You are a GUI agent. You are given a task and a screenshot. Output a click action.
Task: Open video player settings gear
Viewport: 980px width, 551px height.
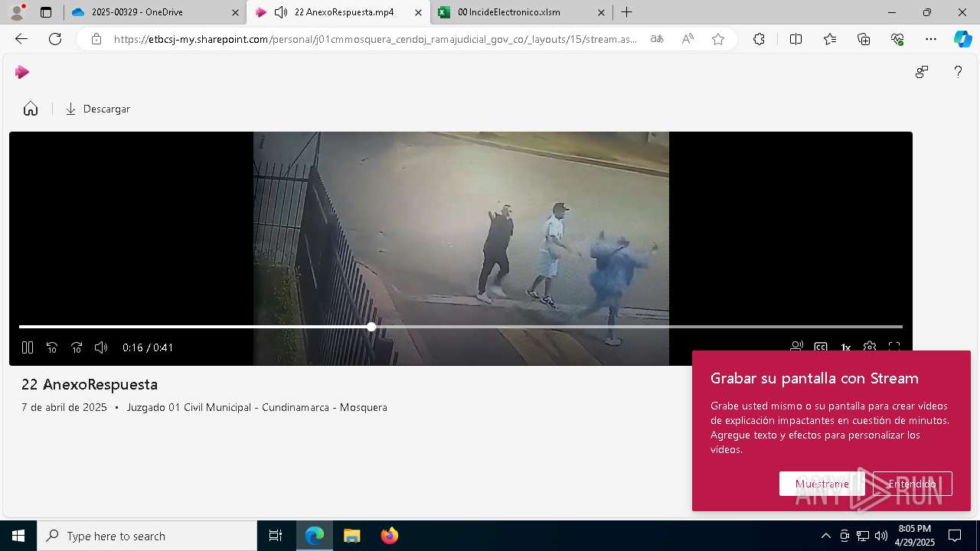click(870, 347)
